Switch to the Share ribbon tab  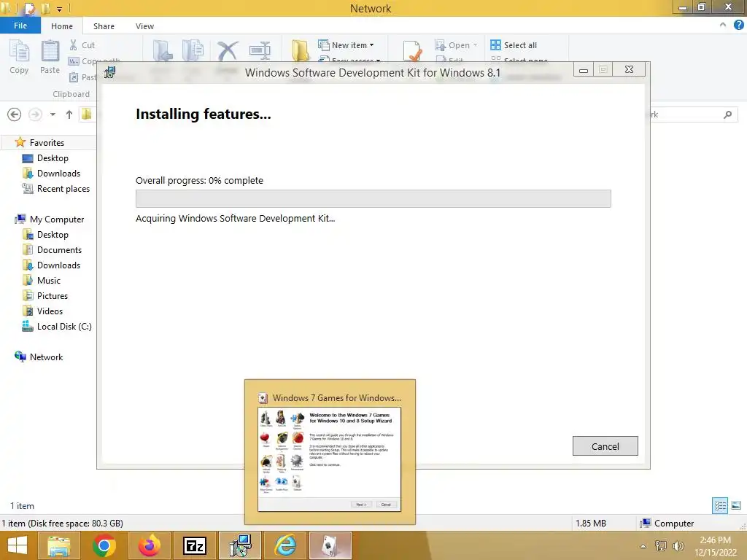click(104, 26)
